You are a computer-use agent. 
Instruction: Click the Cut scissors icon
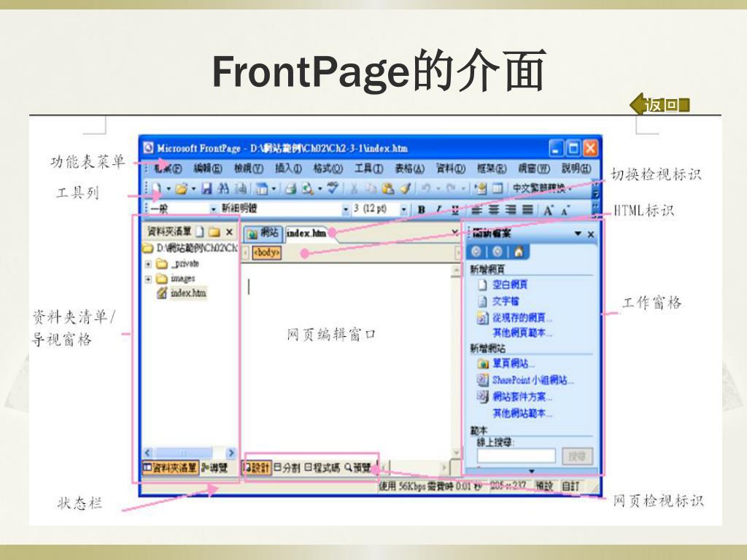(x=354, y=189)
